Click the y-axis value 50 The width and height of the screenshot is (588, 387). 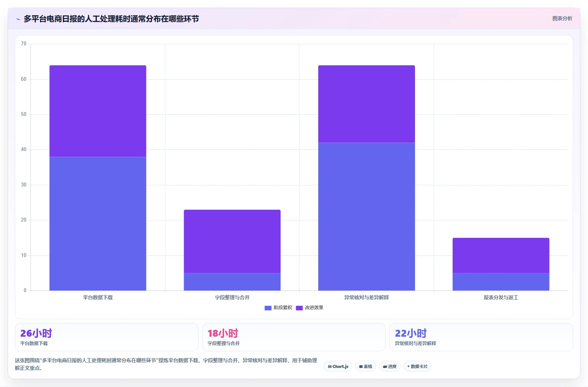coord(24,114)
